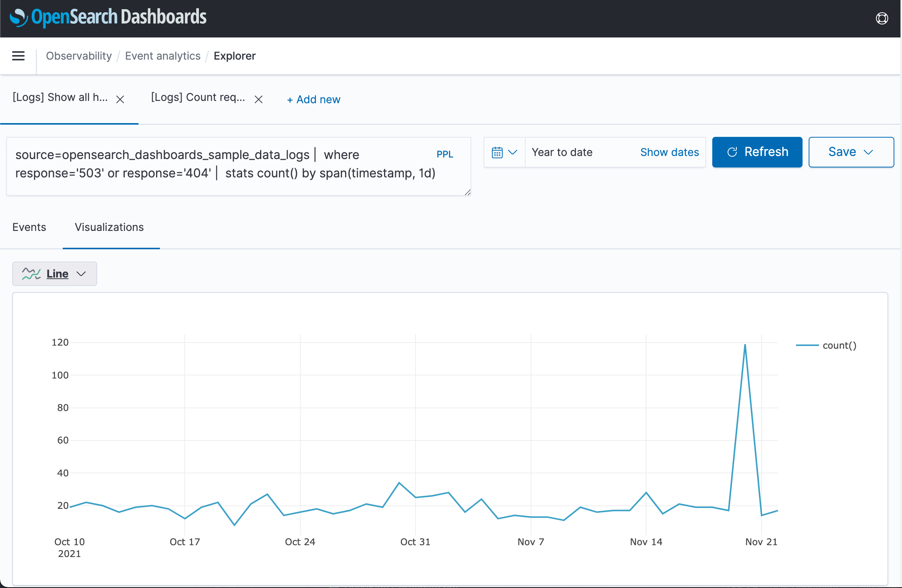Click the Show dates link
Image resolution: width=902 pixels, height=588 pixels.
669,152
